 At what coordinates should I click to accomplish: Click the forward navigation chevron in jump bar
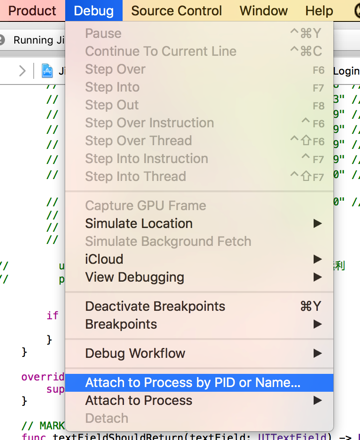(x=22, y=71)
